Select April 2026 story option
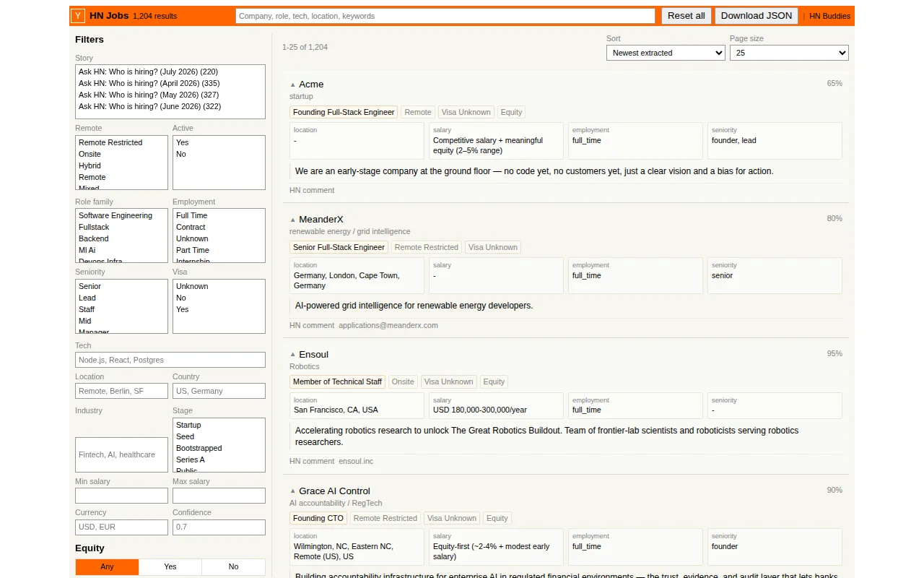 [x=170, y=83]
